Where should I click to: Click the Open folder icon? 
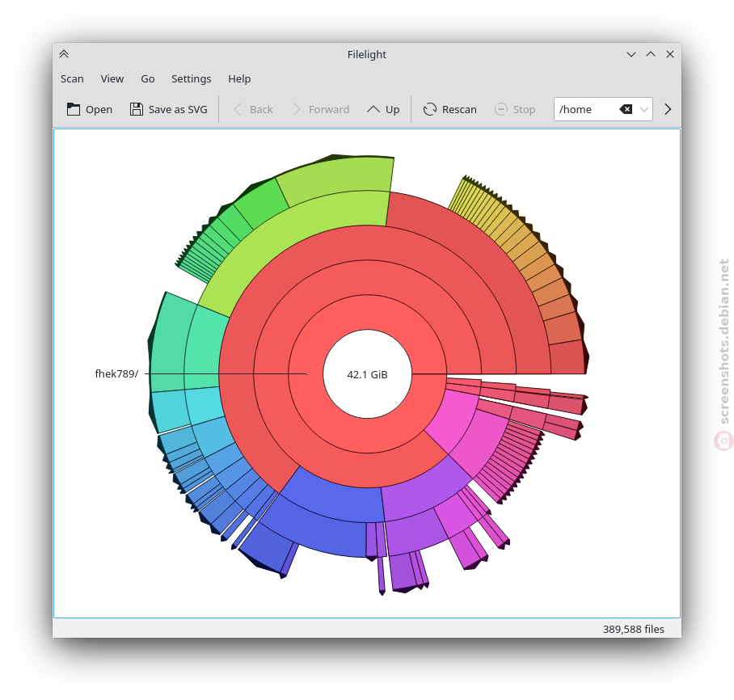[73, 109]
